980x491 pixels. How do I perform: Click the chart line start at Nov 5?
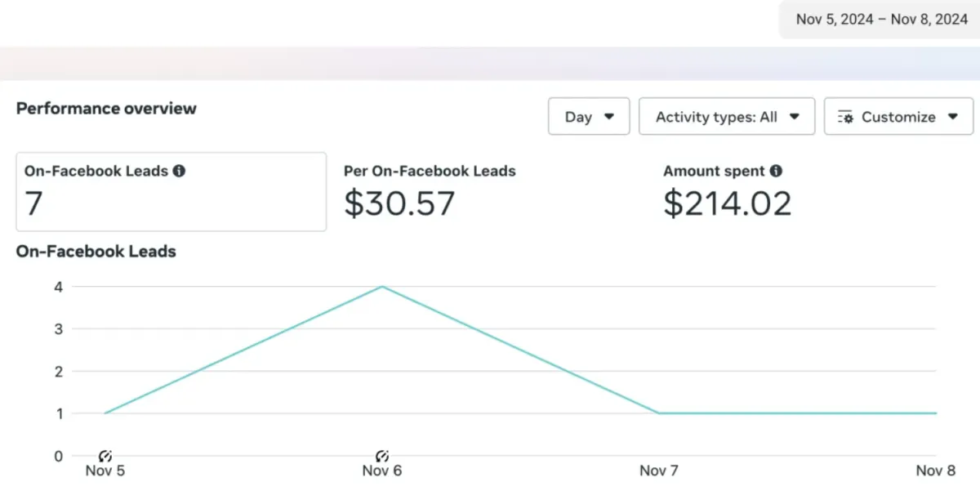[105, 413]
